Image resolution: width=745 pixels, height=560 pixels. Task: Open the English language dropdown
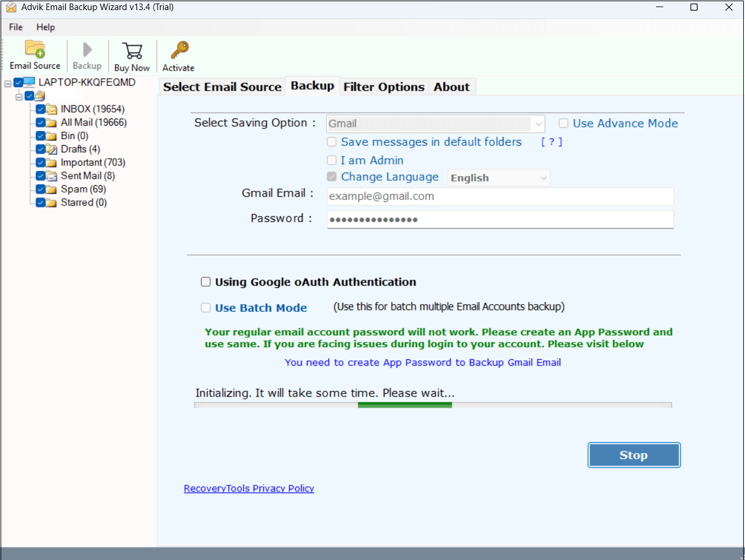click(x=499, y=178)
